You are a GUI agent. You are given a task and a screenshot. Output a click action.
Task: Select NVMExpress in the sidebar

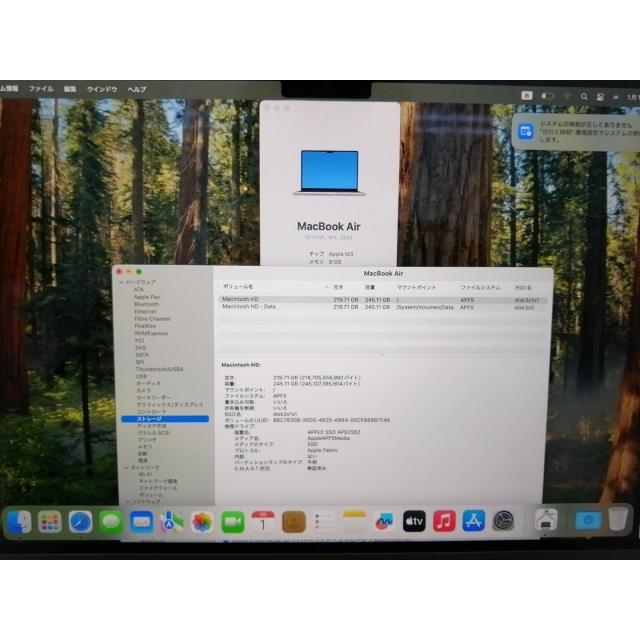click(x=151, y=333)
